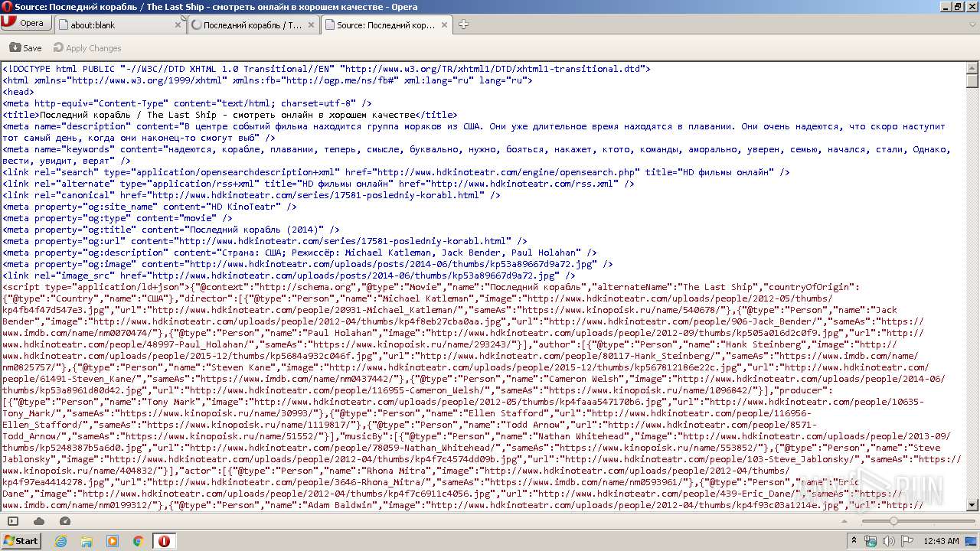This screenshot has height=551, width=980.
Task: Click the DOCTYPE declaration line
Action: (327, 69)
